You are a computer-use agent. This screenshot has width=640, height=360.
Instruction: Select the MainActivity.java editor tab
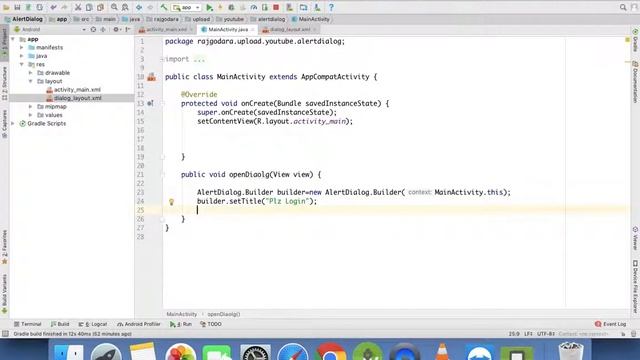pos(228,29)
